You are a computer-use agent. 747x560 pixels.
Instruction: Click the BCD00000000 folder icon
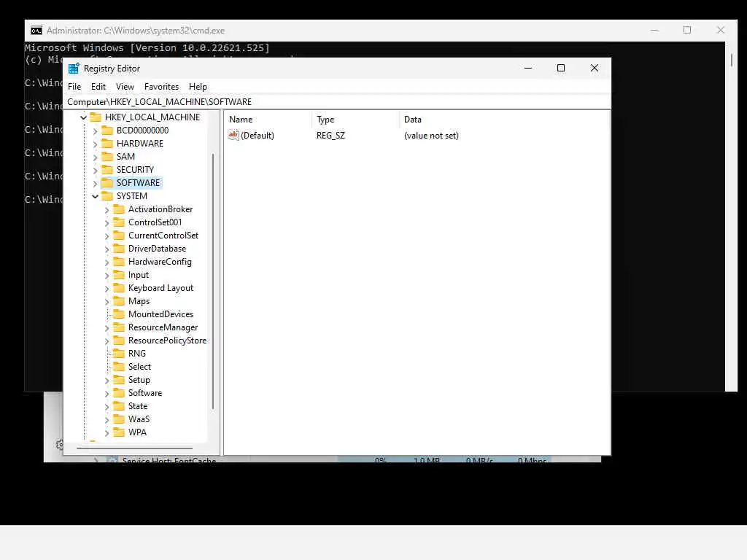107,130
